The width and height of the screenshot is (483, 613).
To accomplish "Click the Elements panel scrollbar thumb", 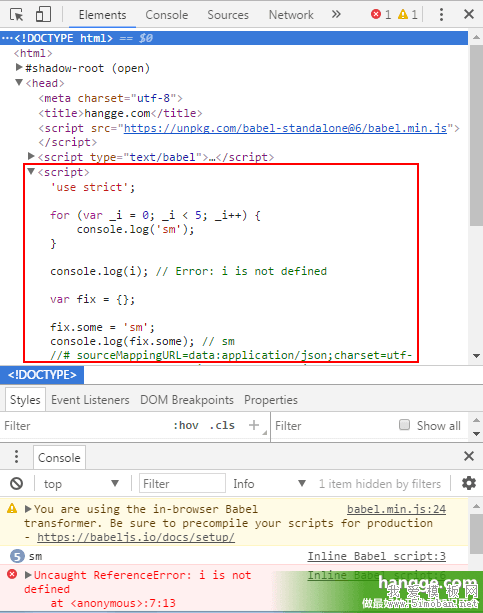I will (476, 135).
